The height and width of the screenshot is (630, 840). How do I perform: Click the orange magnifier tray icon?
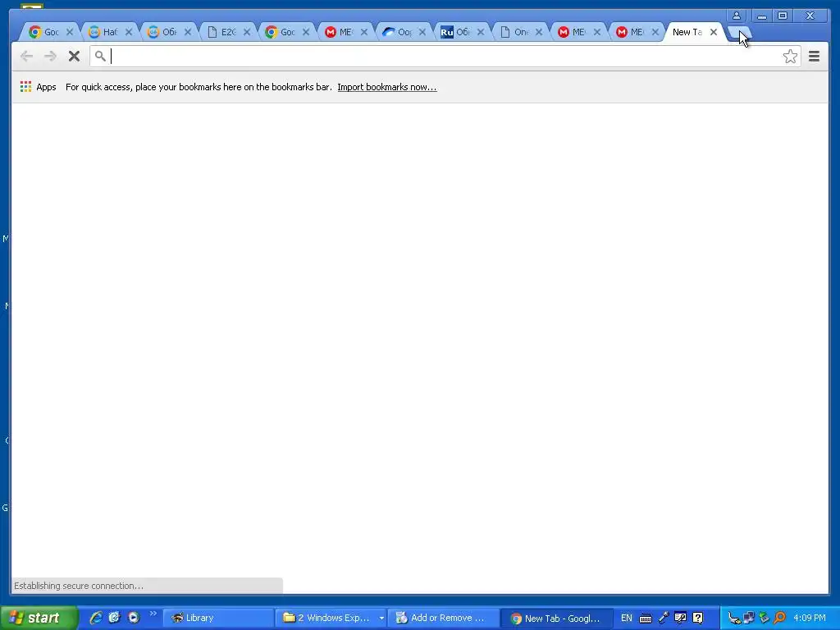point(780,619)
